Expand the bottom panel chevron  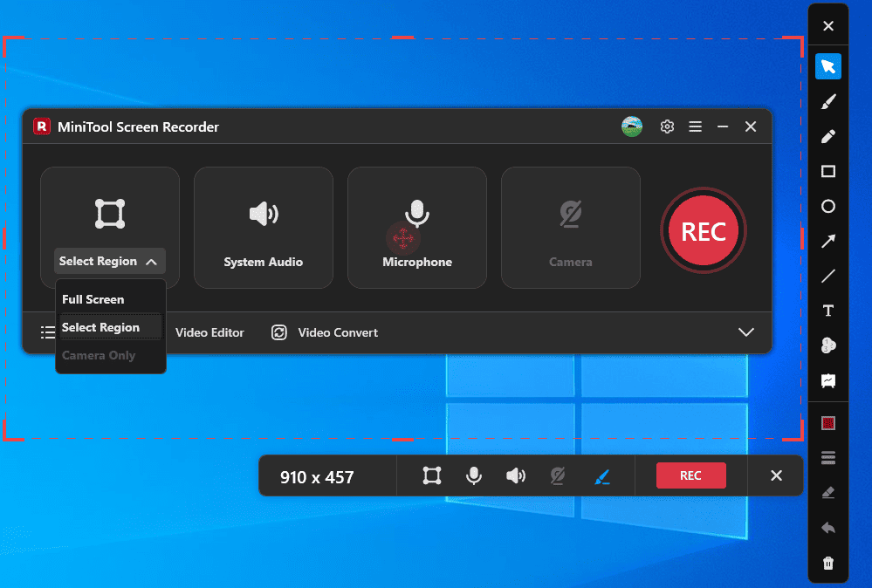pos(746,332)
